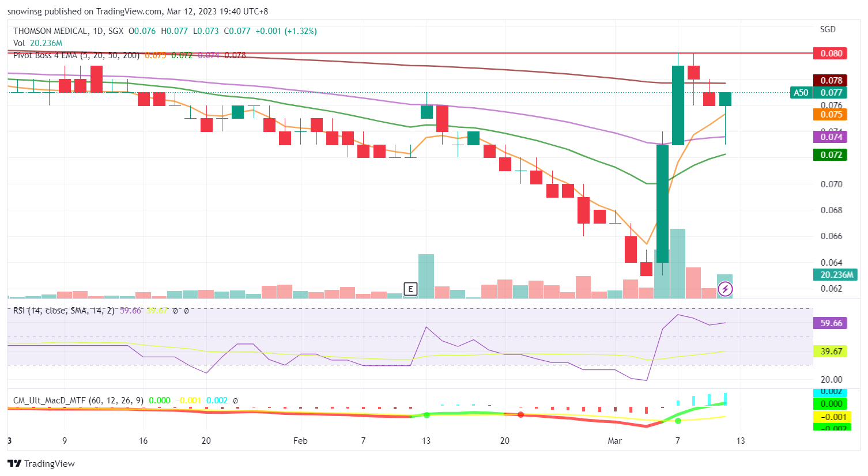The width and height of the screenshot is (868, 476).
Task: Click the earnings 'E' marker icon
Action: coord(410,289)
